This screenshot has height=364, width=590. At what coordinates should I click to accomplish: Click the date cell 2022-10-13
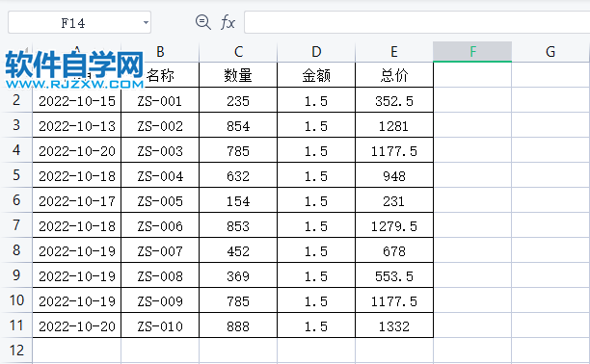coord(77,125)
